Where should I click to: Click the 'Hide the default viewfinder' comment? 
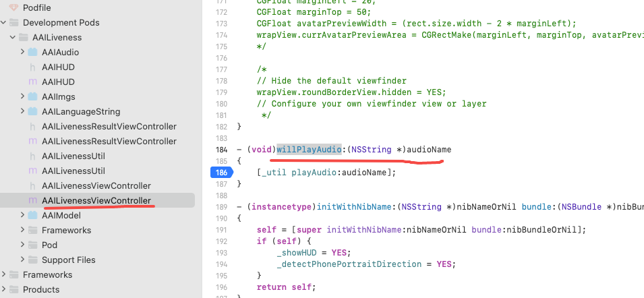click(332, 81)
